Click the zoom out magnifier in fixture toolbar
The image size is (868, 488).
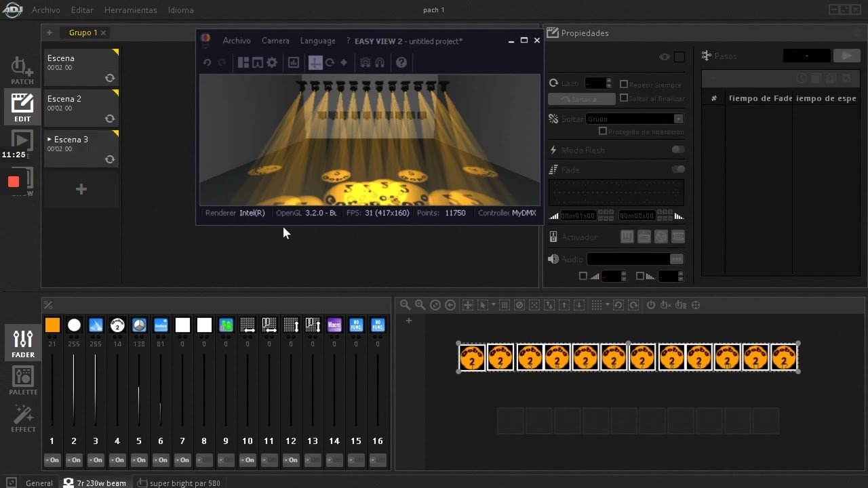pyautogui.click(x=405, y=305)
